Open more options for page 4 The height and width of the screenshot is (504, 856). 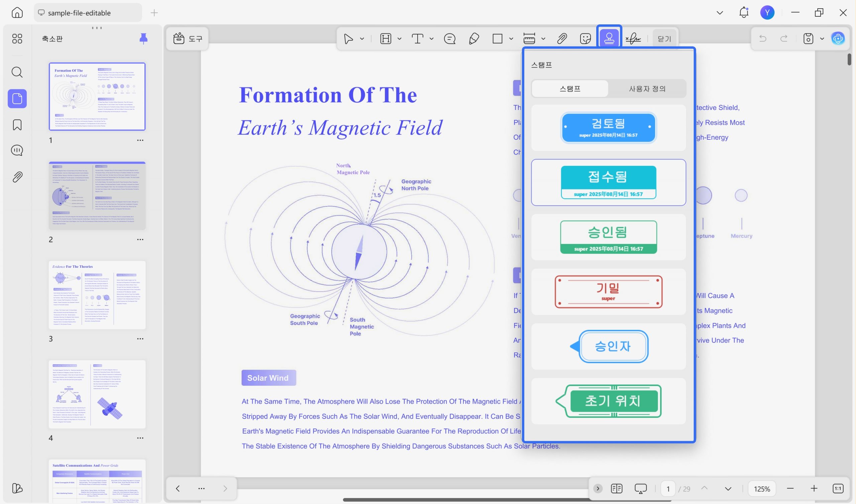tap(140, 438)
